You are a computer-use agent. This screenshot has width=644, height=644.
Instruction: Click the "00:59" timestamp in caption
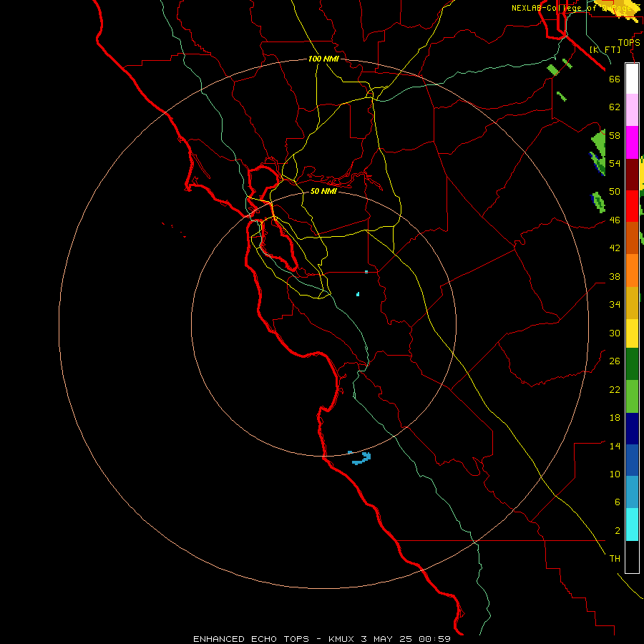point(434,639)
